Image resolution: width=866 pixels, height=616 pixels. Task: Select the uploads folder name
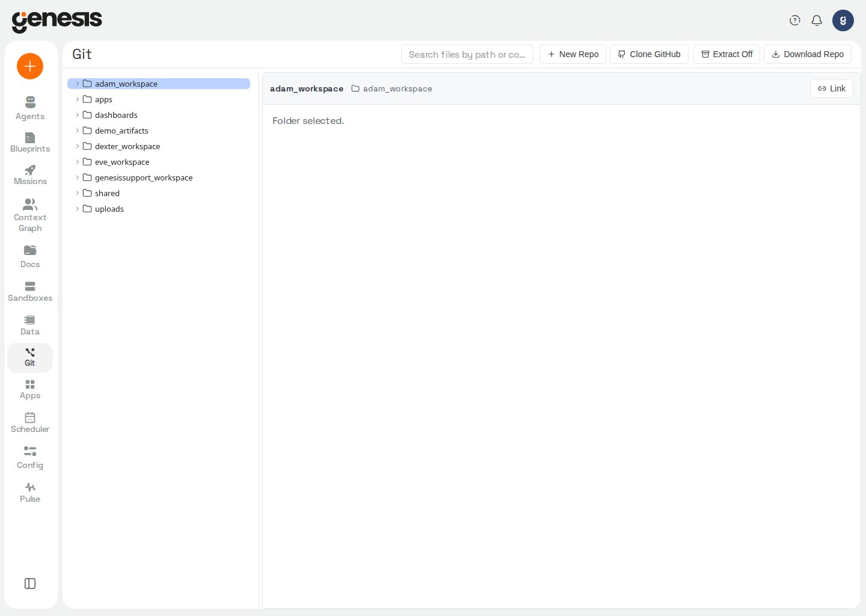click(x=109, y=209)
